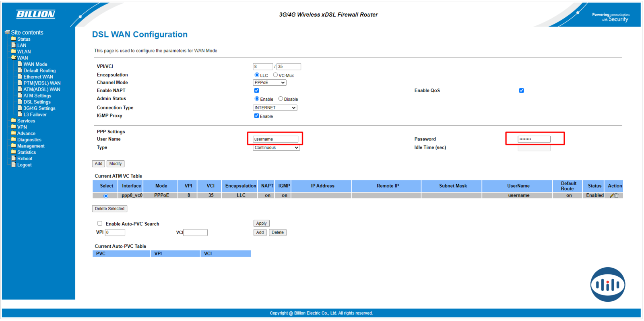This screenshot has width=644, height=321.
Task: Go to 3G/4G Settings in sidebar
Action: click(39, 108)
